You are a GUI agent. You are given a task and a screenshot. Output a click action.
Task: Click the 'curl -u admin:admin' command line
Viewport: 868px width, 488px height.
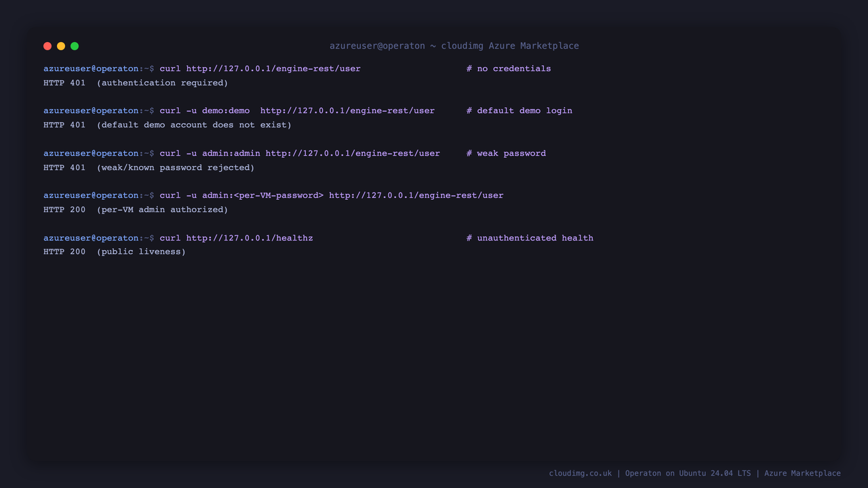point(300,153)
